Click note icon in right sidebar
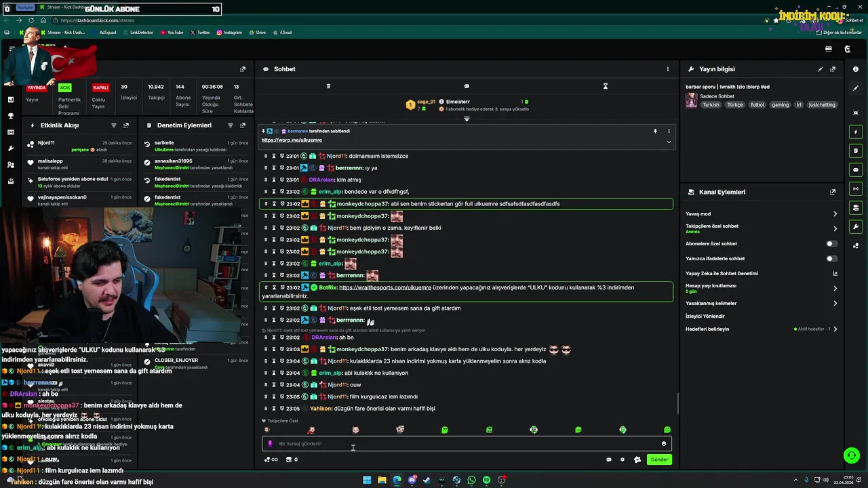Screen dimensions: 868x488 (856, 150)
